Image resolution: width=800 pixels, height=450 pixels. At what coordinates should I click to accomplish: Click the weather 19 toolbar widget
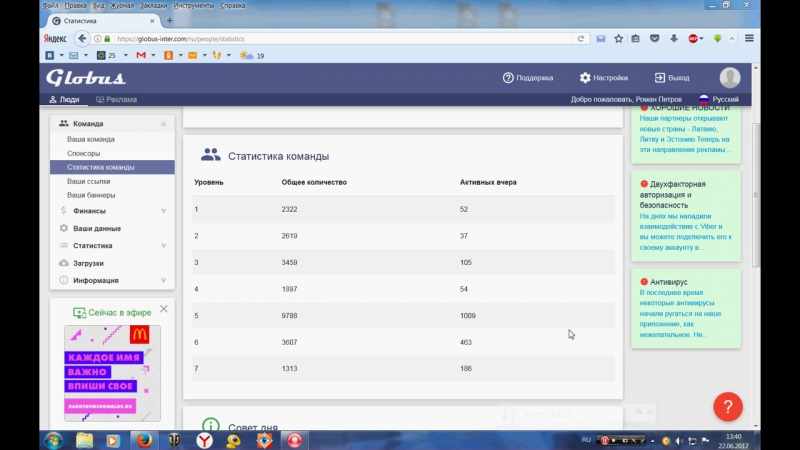point(252,56)
